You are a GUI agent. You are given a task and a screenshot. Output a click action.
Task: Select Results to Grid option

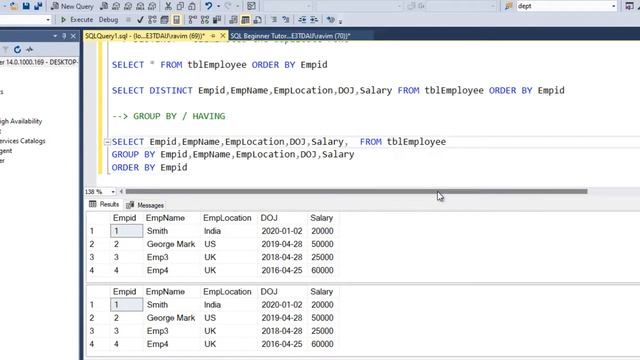245,20
